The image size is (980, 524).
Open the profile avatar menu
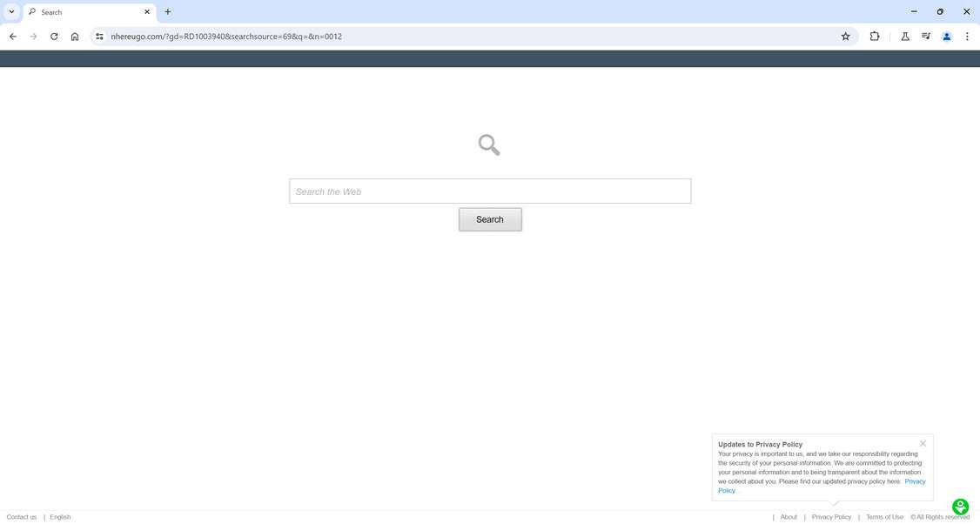946,37
